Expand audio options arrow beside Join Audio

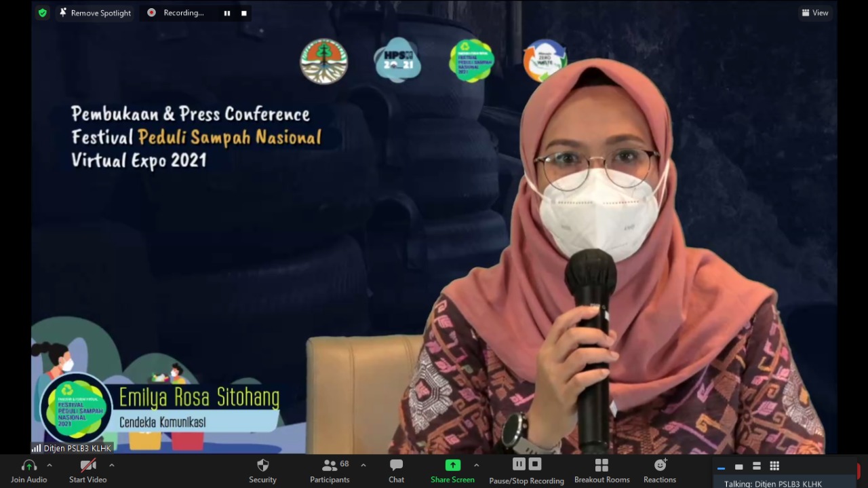pos(49,466)
